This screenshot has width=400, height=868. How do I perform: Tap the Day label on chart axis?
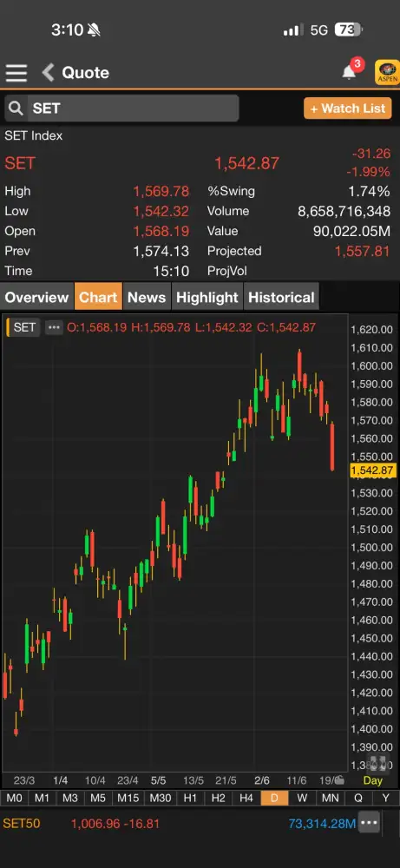point(373,780)
